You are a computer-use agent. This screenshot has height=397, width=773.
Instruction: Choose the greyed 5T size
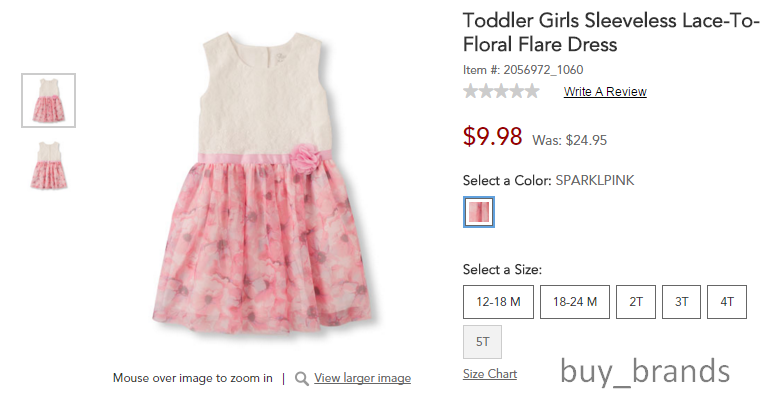[483, 342]
